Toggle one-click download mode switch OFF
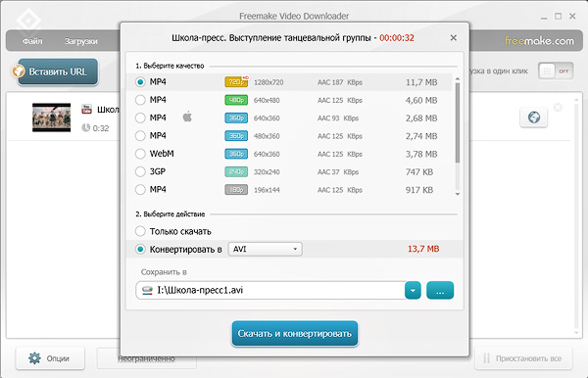 (x=556, y=71)
